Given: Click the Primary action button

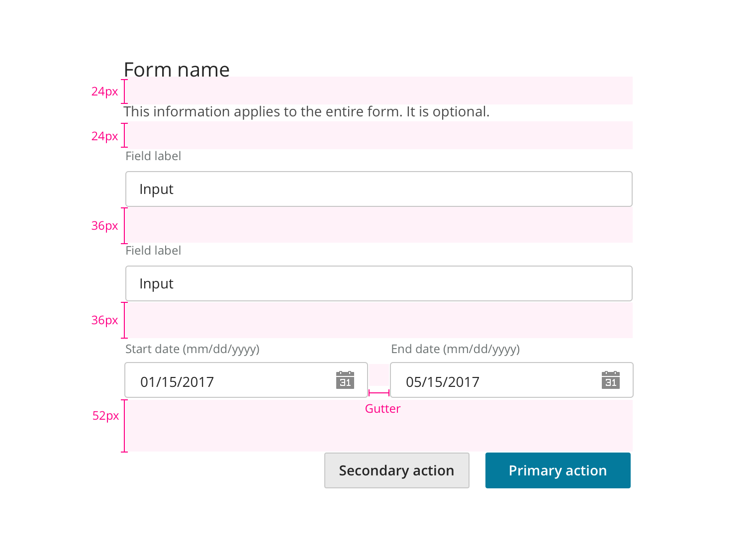Looking at the screenshot, I should pos(558,470).
